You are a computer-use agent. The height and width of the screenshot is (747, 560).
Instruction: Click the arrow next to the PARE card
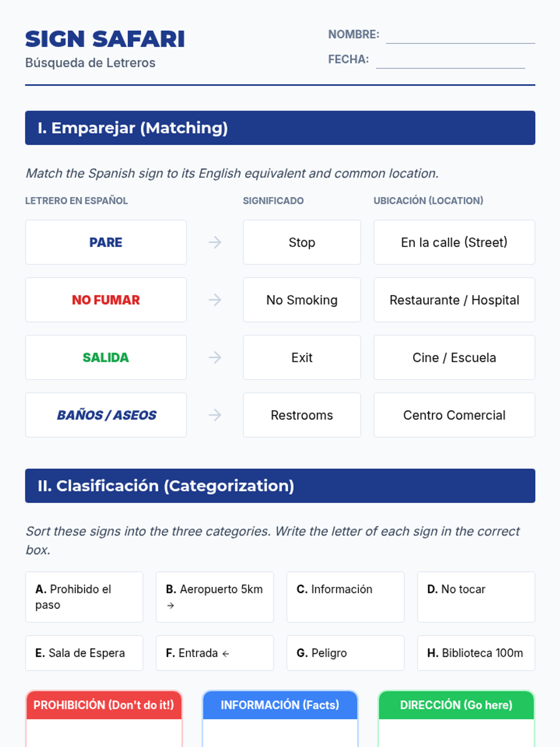[215, 242]
